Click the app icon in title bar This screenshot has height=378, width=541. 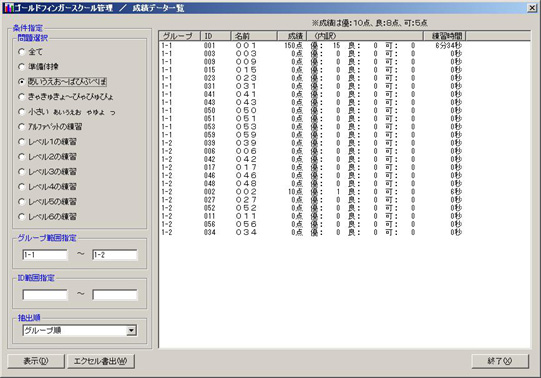(8, 8)
